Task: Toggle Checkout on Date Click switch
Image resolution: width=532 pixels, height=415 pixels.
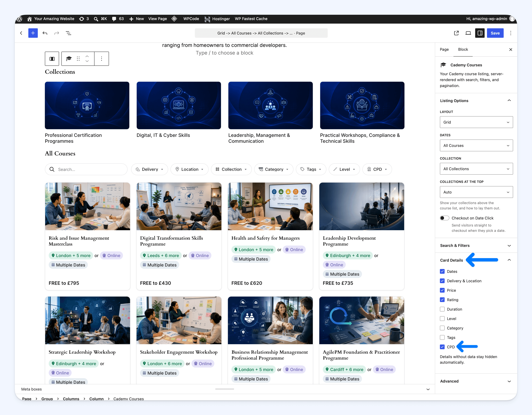Action: pos(445,218)
